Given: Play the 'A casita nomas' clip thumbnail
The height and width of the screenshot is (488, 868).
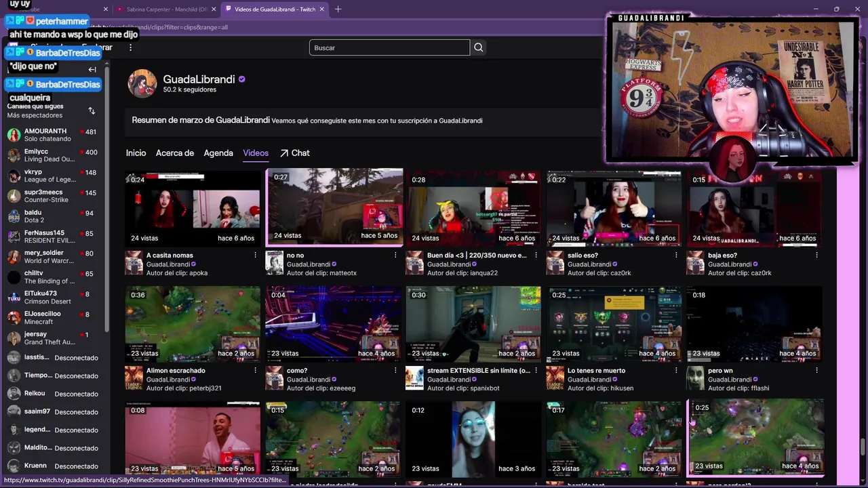Looking at the screenshot, I should pyautogui.click(x=193, y=209).
